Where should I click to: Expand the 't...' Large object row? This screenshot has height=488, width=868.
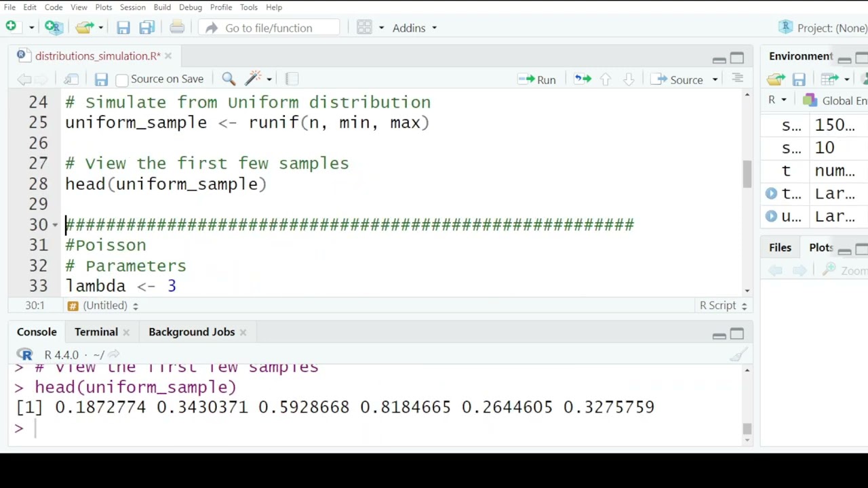pos(771,193)
